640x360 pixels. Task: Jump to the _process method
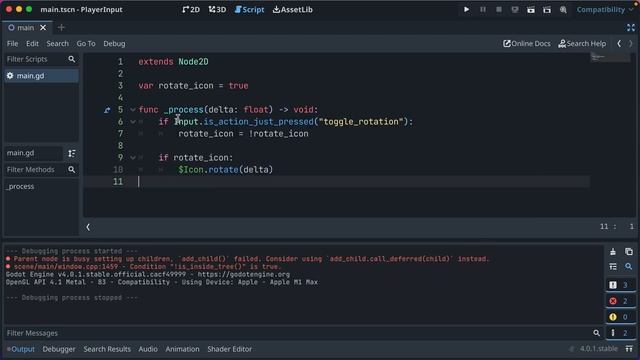tap(20, 186)
